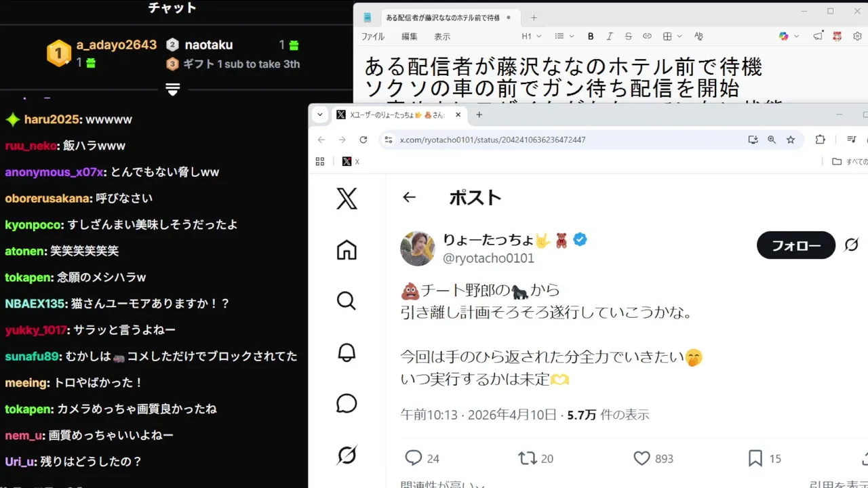Image resolution: width=868 pixels, height=488 pixels.
Task: Insert a link in Notepad
Action: click(x=647, y=37)
